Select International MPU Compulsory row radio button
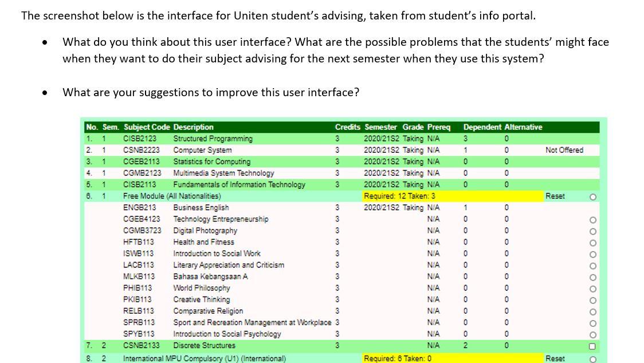Viewport: 644px width, 363px height. point(592,360)
